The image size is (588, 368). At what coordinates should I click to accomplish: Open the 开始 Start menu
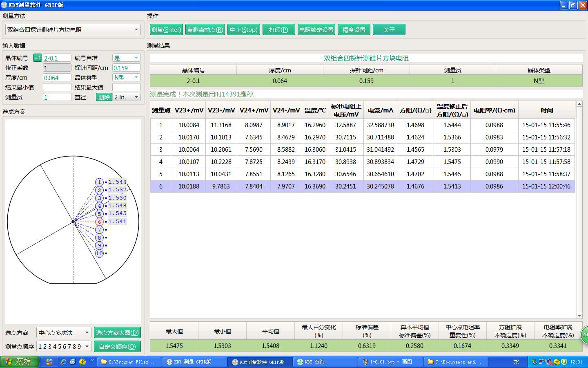click(20, 362)
